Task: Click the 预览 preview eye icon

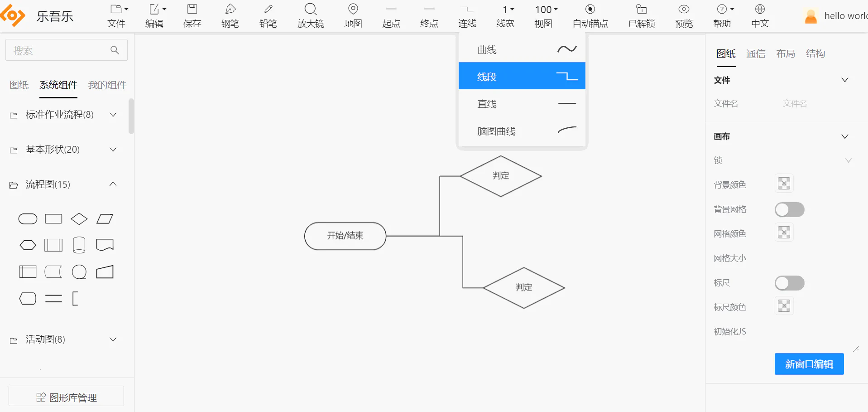Action: click(684, 9)
